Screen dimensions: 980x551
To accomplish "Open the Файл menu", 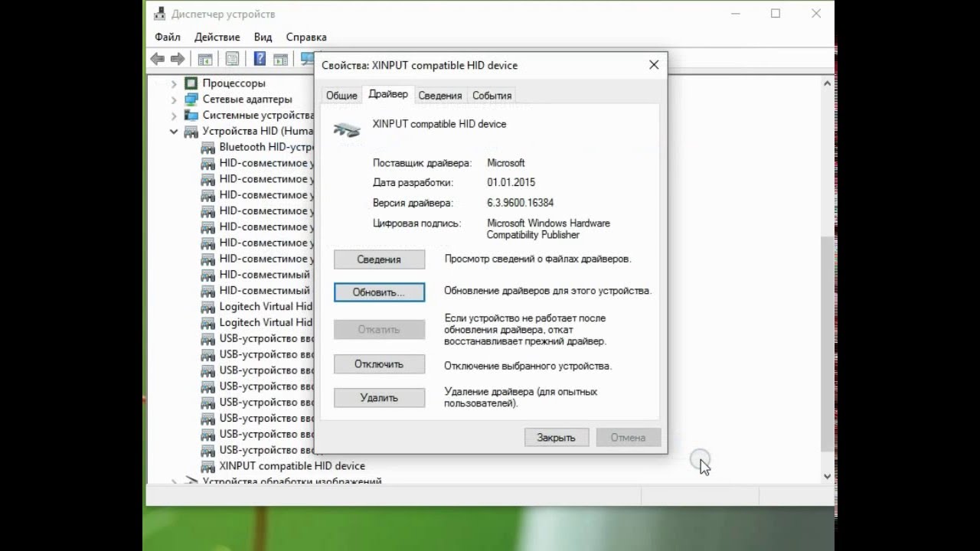I will 168,37.
